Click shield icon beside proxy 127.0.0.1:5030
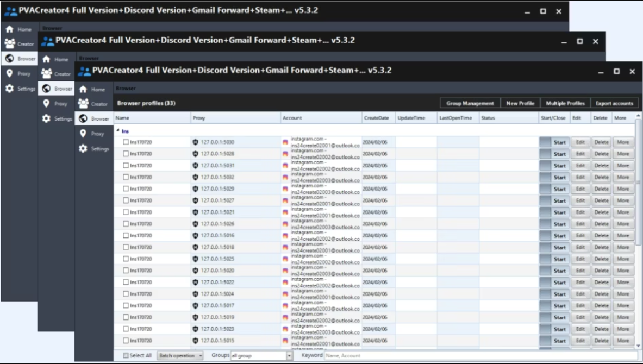This screenshot has height=364, width=643. (195, 142)
